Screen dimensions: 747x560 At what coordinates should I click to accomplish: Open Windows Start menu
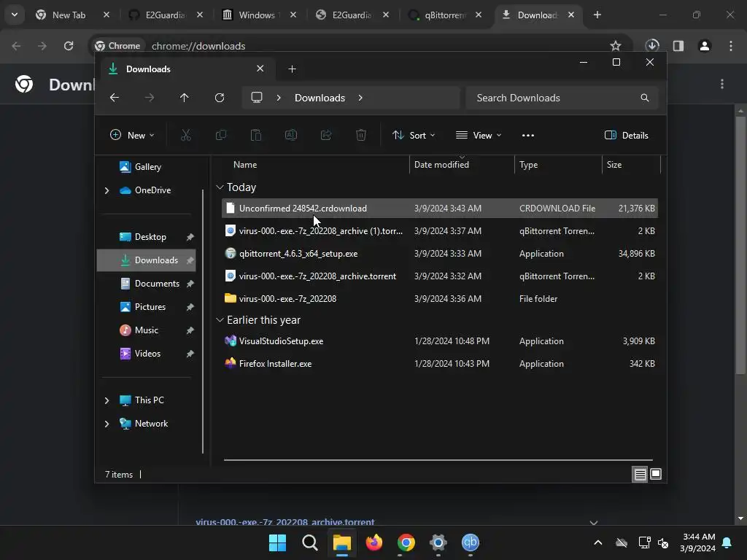pos(277,542)
